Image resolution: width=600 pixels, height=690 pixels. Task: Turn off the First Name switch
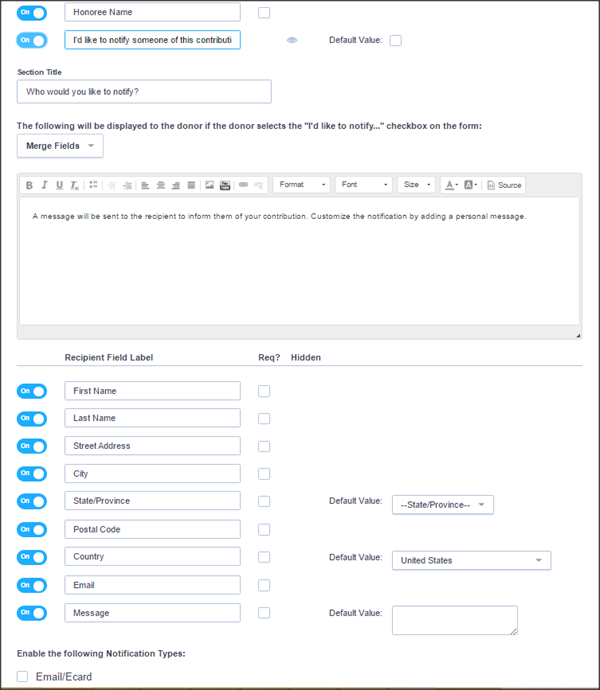32,391
